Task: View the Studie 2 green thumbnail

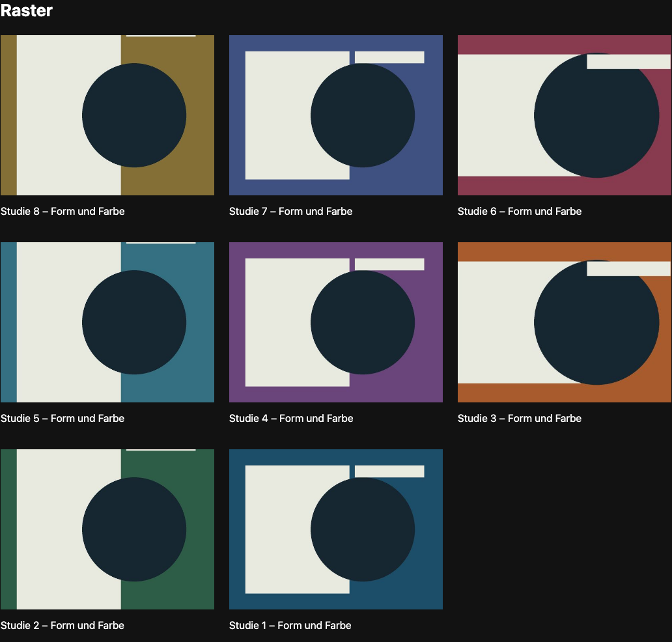Action: [107, 529]
